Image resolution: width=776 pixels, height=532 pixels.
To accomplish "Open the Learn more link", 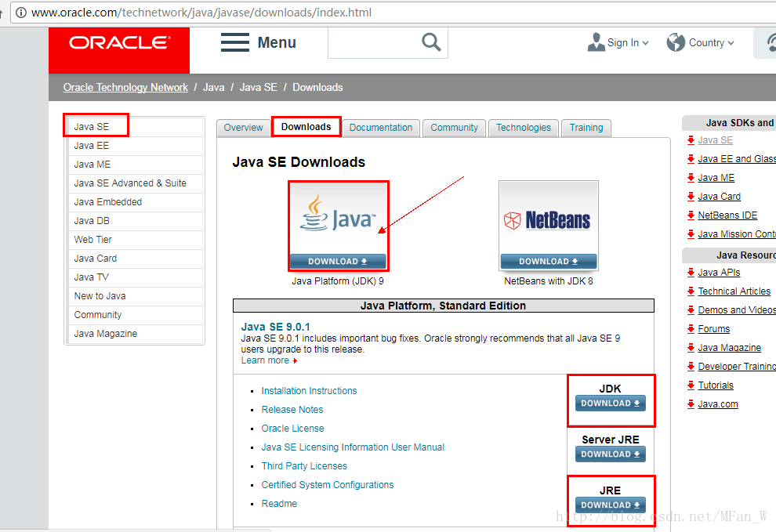I will pos(265,360).
